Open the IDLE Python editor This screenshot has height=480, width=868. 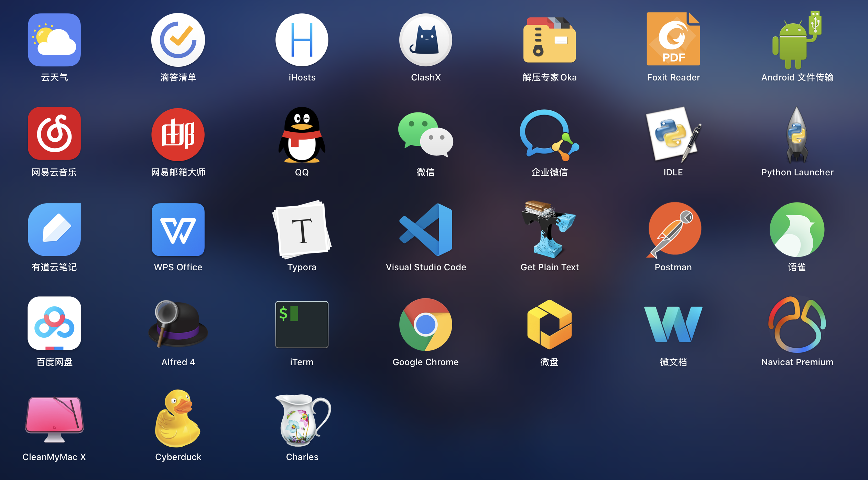(x=673, y=135)
